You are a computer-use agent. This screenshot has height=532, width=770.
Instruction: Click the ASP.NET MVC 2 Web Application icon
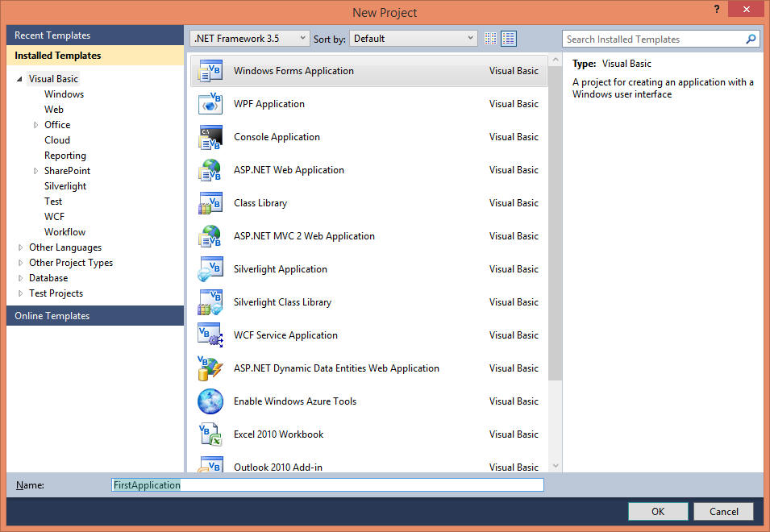point(210,236)
